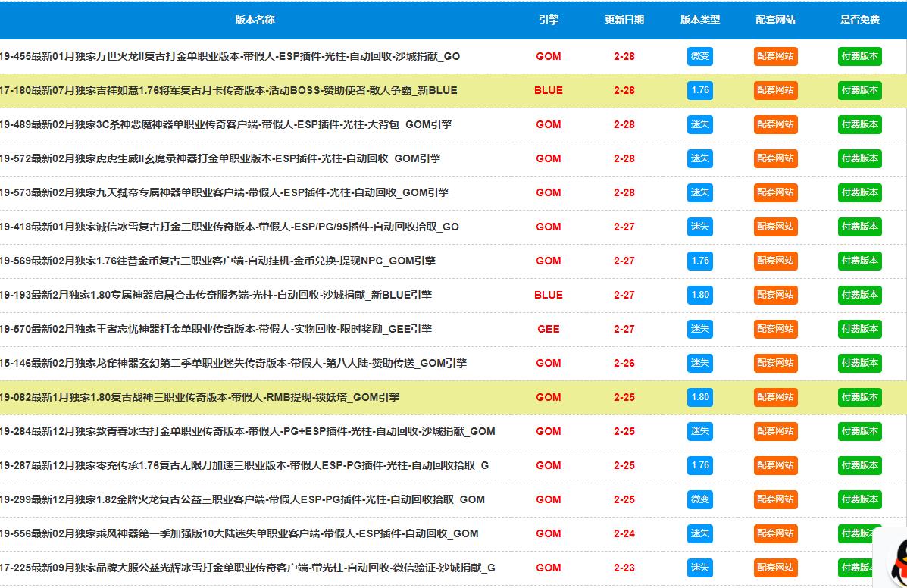The height and width of the screenshot is (588, 907).
Task: Click 付费版本 button in the 19-489 3C杀神 row
Action: coord(859,124)
